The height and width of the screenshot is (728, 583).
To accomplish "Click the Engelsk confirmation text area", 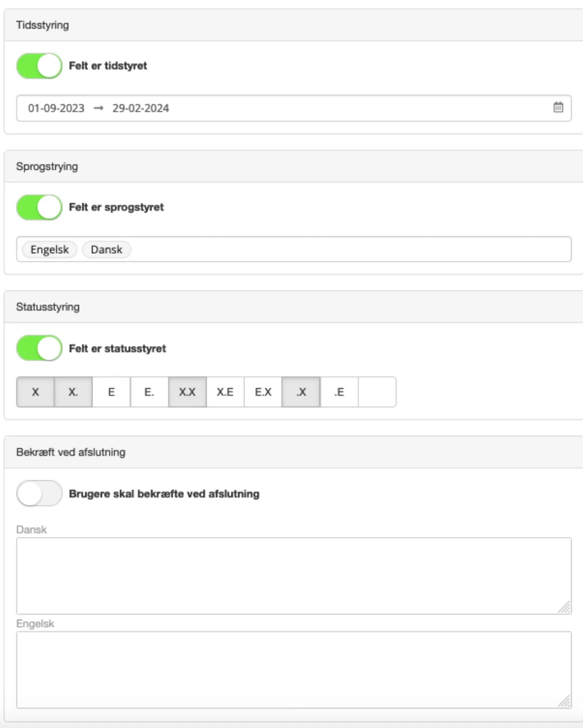I will tap(294, 670).
